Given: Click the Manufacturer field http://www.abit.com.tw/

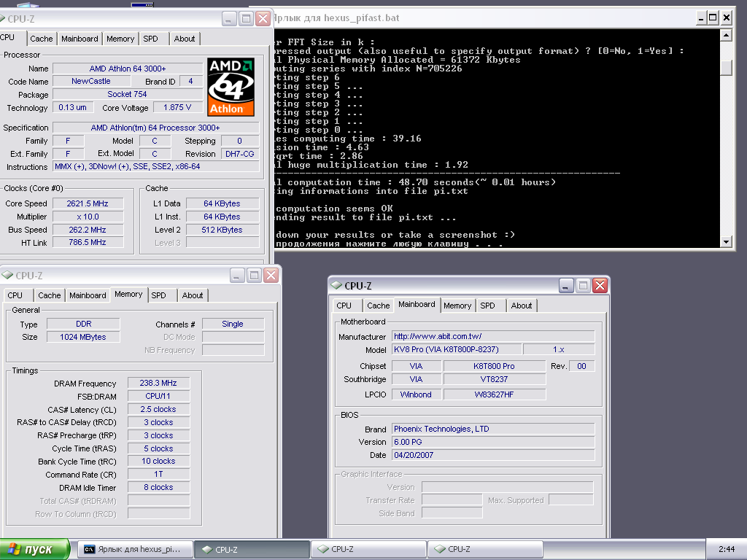Looking at the screenshot, I should [493, 336].
